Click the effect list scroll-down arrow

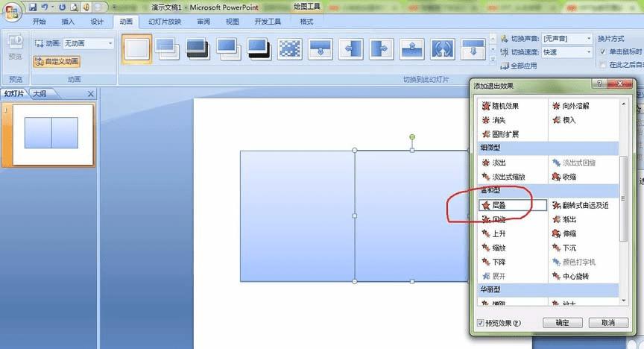point(623,301)
